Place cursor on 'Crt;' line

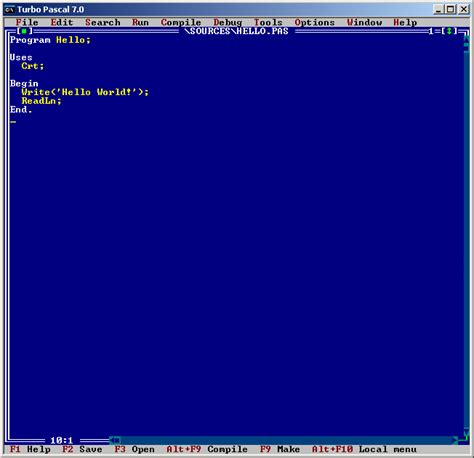click(x=33, y=66)
